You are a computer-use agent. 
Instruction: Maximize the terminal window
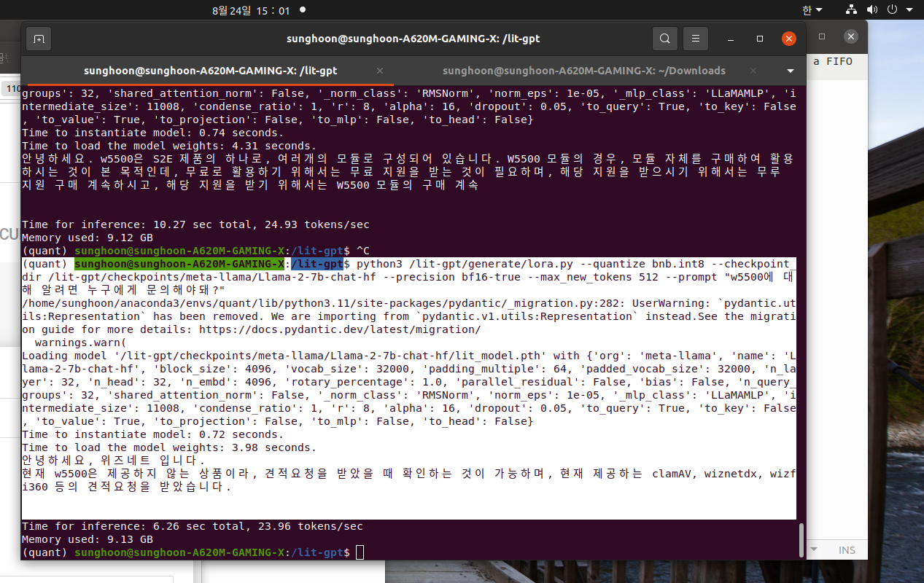760,39
